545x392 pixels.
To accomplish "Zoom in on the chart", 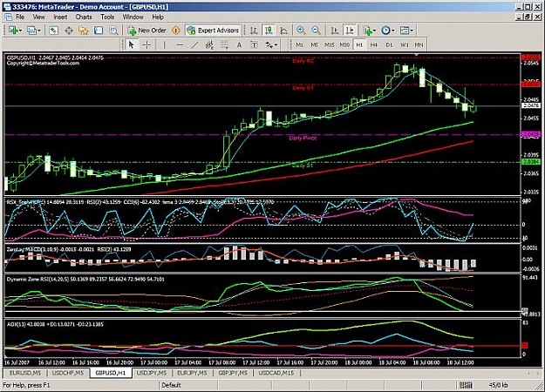I will tap(301, 30).
